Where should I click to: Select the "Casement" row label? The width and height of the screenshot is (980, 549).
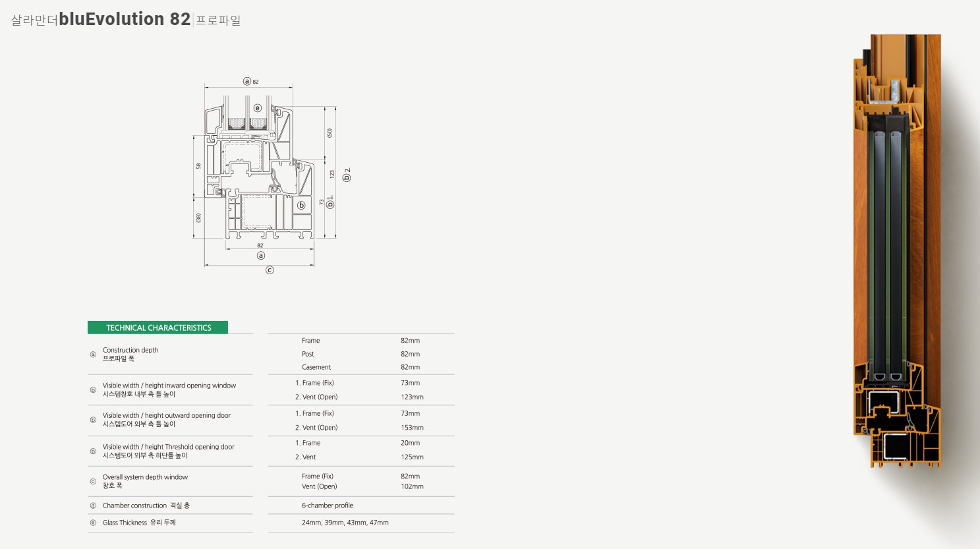pos(316,367)
